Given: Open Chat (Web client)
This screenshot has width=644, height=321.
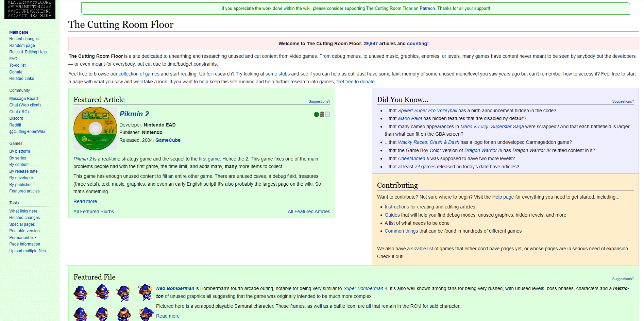Looking at the screenshot, I should click(x=25, y=105).
